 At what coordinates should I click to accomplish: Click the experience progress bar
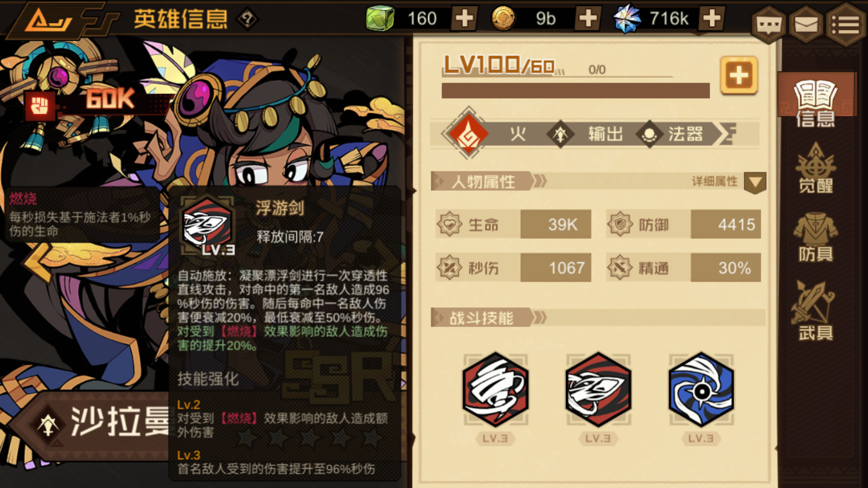coord(576,90)
